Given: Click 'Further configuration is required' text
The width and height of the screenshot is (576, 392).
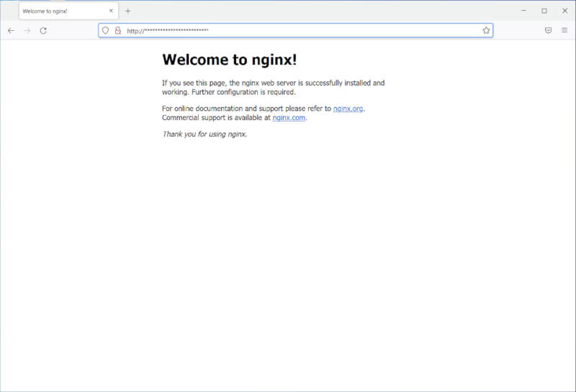Looking at the screenshot, I should (x=243, y=92).
